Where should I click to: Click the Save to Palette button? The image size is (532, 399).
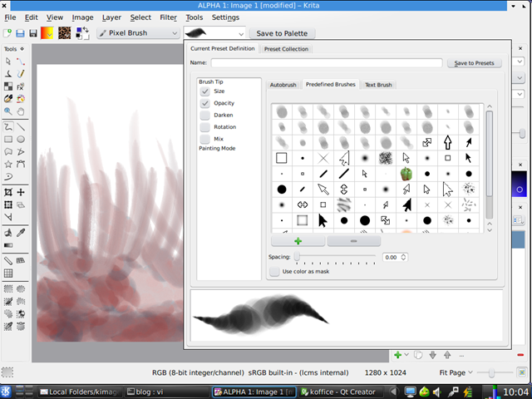pos(281,33)
